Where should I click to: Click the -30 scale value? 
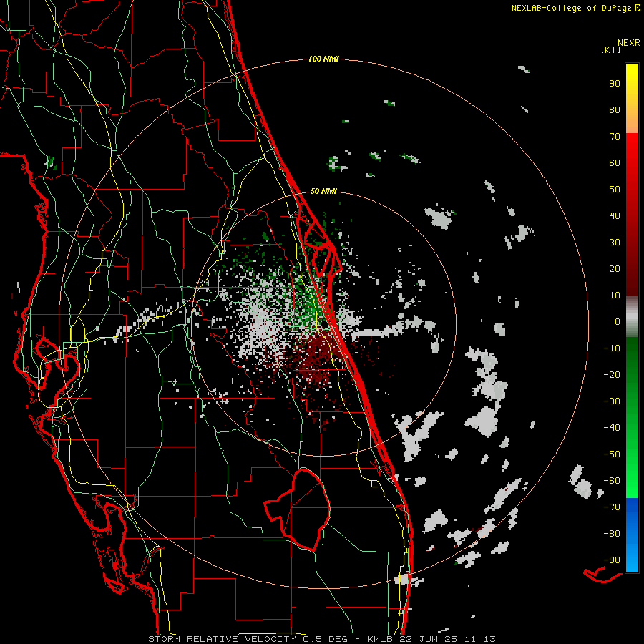click(612, 401)
